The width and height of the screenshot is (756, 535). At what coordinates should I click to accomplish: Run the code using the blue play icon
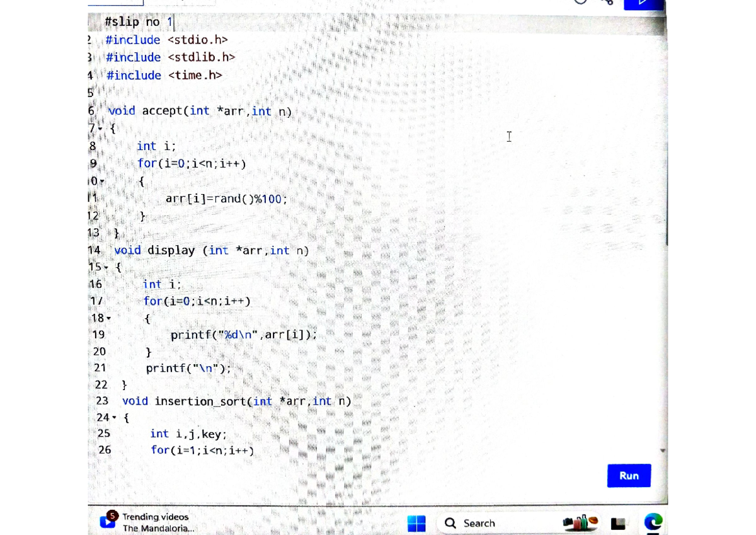[643, 3]
